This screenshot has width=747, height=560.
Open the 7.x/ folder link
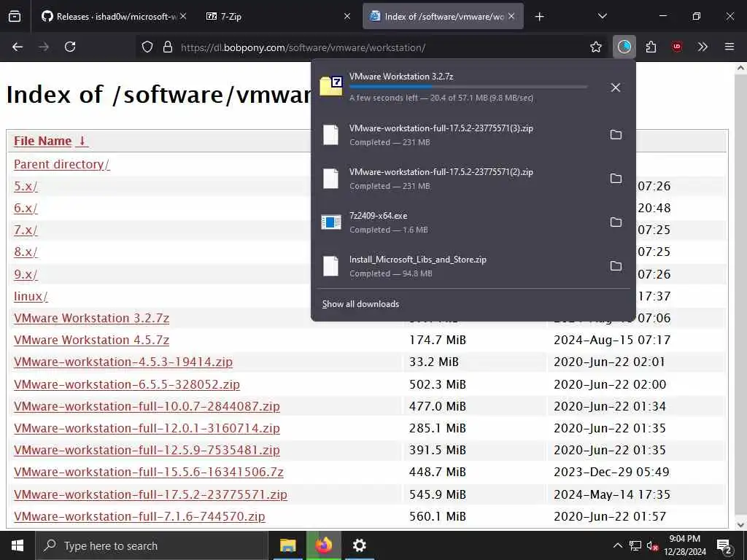tap(26, 230)
